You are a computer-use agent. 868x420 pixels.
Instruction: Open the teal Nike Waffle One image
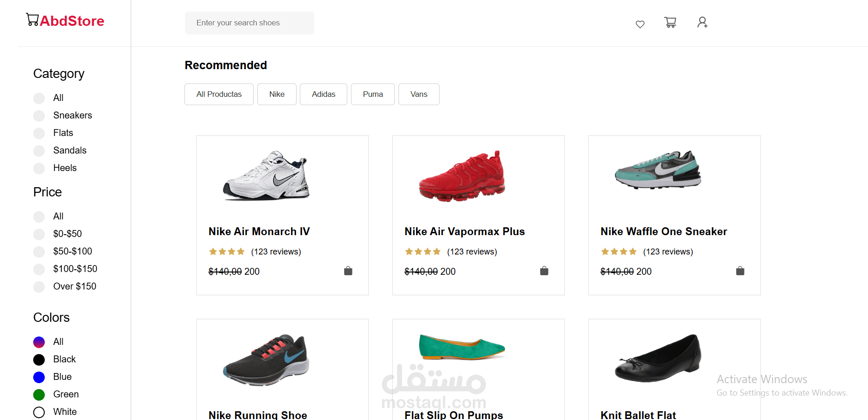point(658,170)
